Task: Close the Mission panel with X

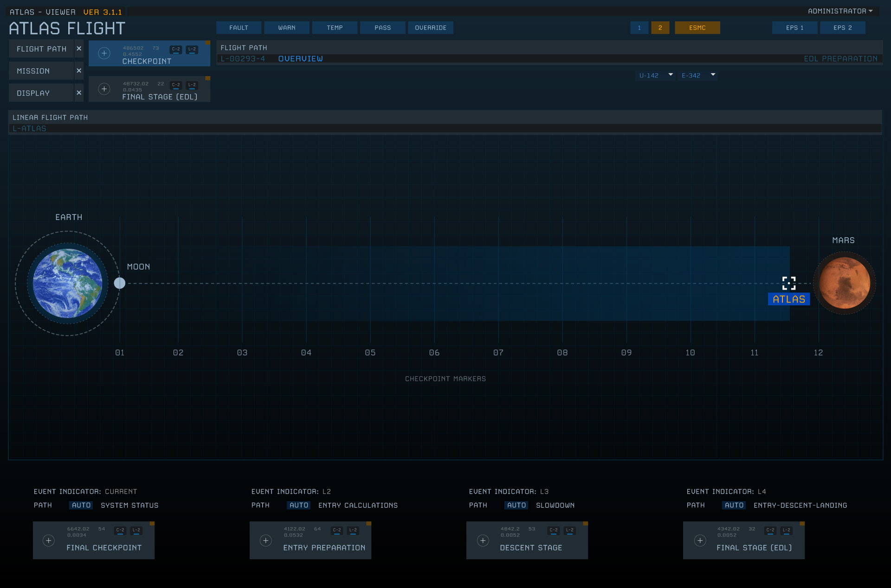Action: point(79,71)
